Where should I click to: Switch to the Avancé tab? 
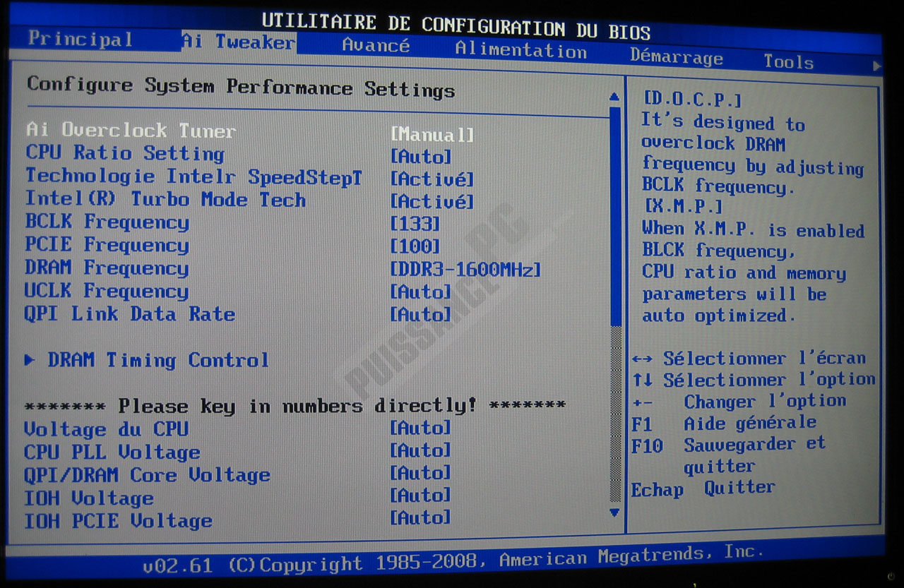pyautogui.click(x=375, y=46)
